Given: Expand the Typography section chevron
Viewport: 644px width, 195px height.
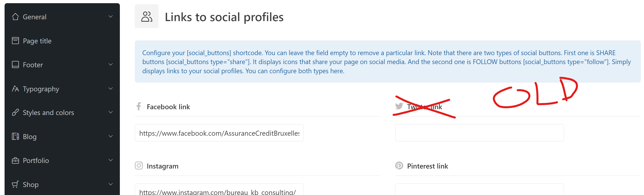Looking at the screenshot, I should point(111,89).
